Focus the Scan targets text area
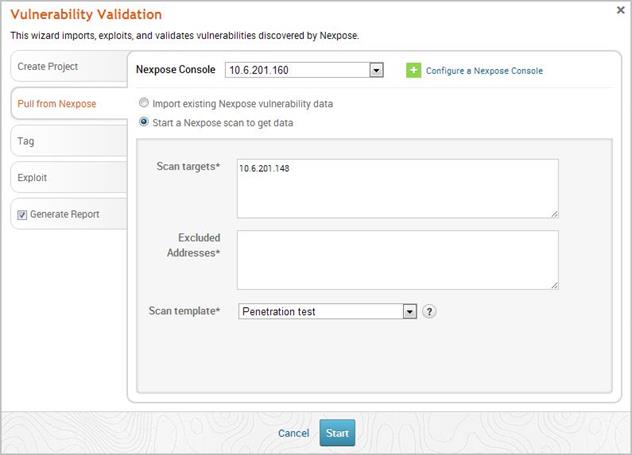The height and width of the screenshot is (455, 632). 398,189
